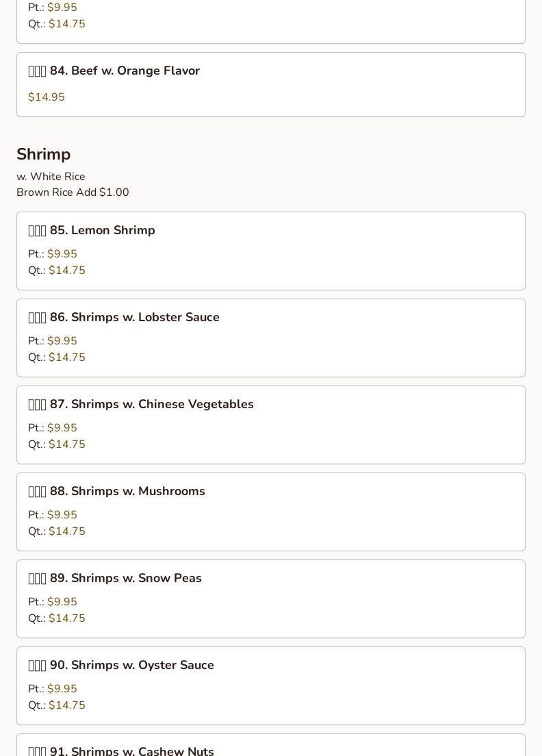
Task: Select 87. Shrimps w. Chinese Vegetables
Action: click(x=152, y=405)
